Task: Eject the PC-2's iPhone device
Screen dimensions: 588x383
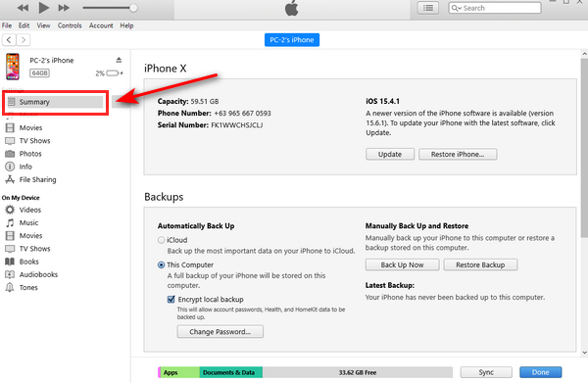Action: tap(119, 60)
